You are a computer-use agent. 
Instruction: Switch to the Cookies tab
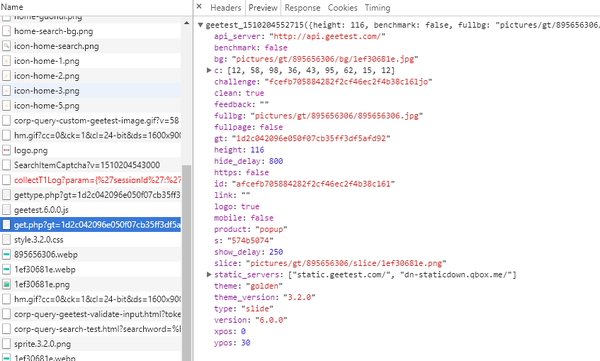(x=342, y=8)
